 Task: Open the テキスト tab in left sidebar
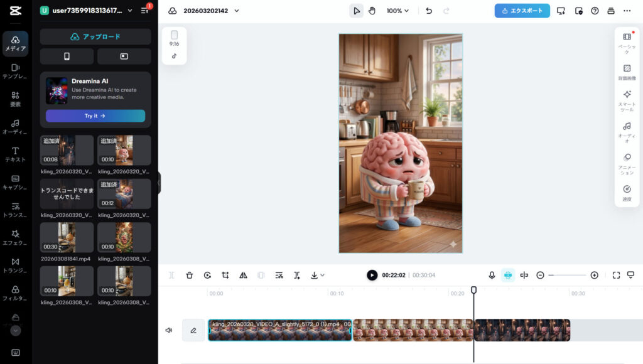coord(16,154)
